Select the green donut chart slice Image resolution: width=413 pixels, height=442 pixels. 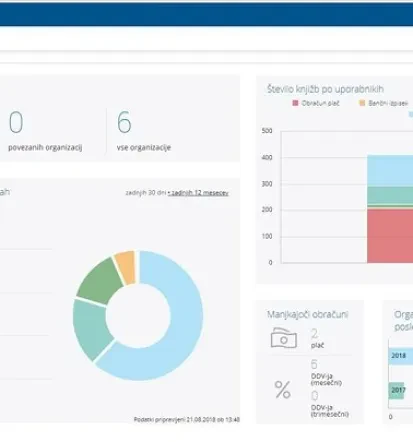coord(100,281)
